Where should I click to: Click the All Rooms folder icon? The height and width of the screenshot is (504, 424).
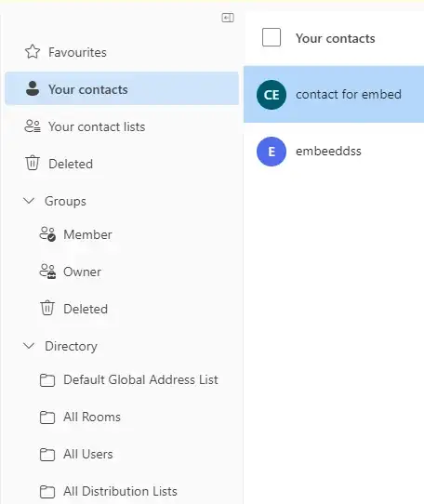[47, 418]
